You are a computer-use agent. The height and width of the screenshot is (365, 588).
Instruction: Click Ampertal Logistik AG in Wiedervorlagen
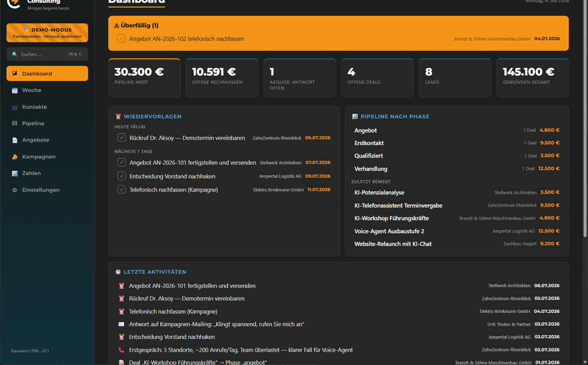280,176
